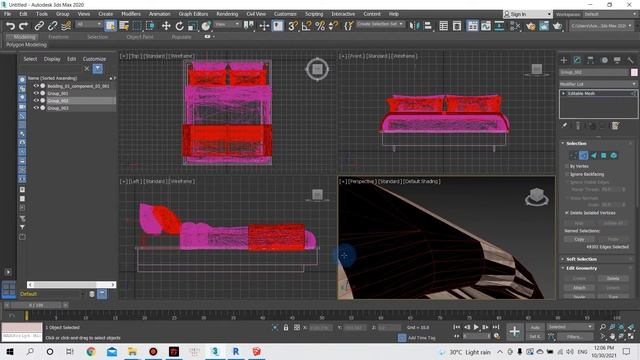Open Create Selection Set dropdown
This screenshot has height=360, width=640.
pyautogui.click(x=380, y=24)
